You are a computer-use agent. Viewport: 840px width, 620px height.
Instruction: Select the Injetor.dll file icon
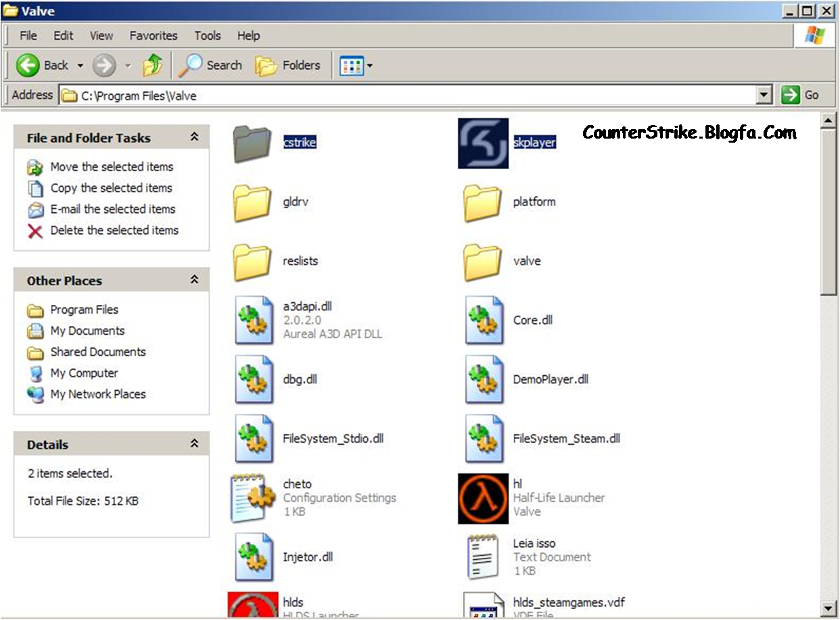point(254,557)
